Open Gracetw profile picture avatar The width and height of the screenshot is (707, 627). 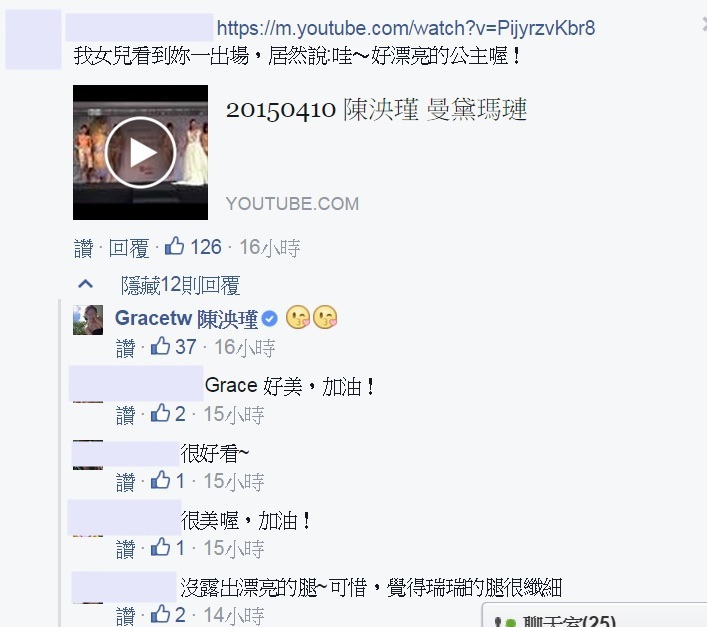[x=88, y=320]
